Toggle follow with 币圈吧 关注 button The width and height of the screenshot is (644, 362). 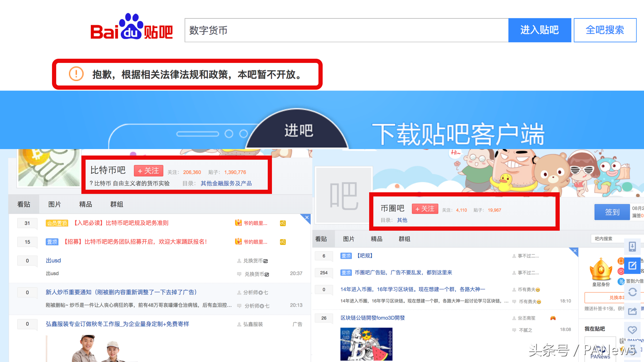[425, 209]
